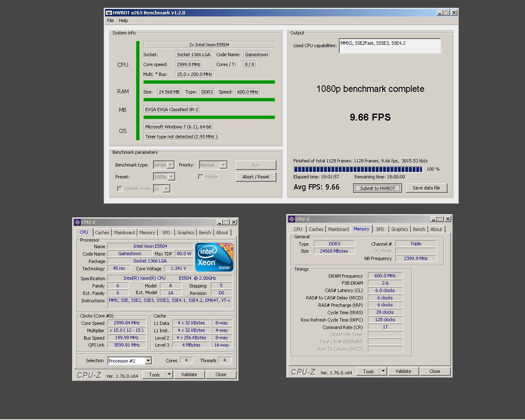Click the Intel Xeon inside logo in CPU-Z

pyautogui.click(x=214, y=257)
